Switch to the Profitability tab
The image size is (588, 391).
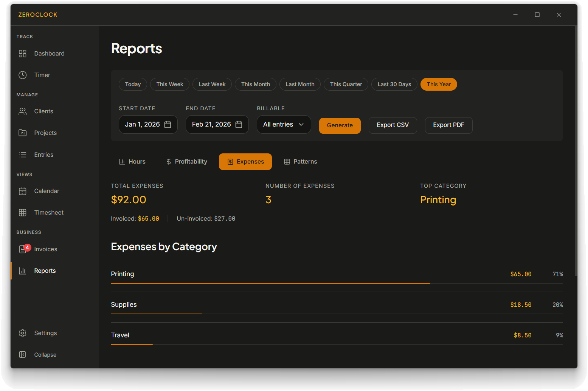tap(186, 162)
